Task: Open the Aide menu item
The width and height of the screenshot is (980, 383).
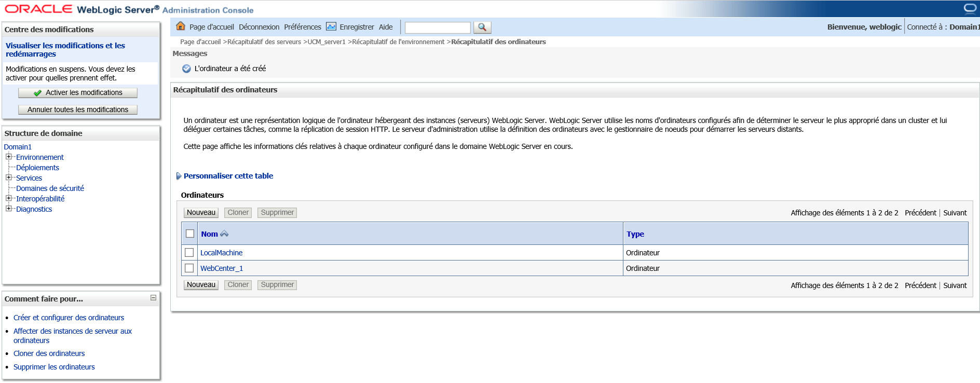Action: tap(385, 27)
